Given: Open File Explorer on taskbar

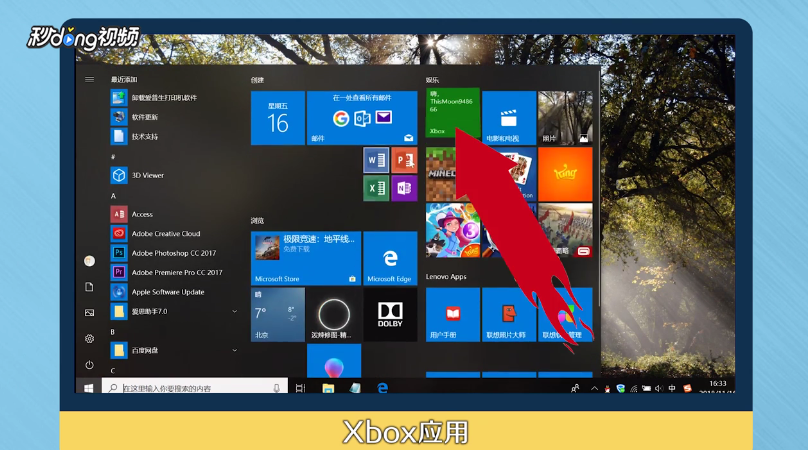Looking at the screenshot, I should pos(328,388).
